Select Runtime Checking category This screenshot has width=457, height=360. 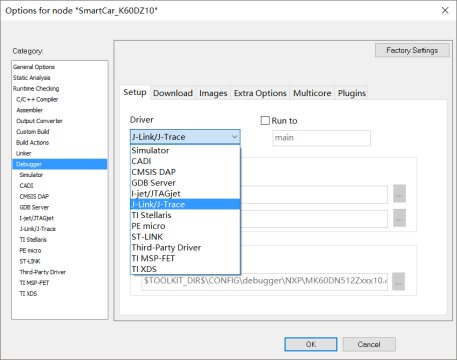[x=36, y=89]
